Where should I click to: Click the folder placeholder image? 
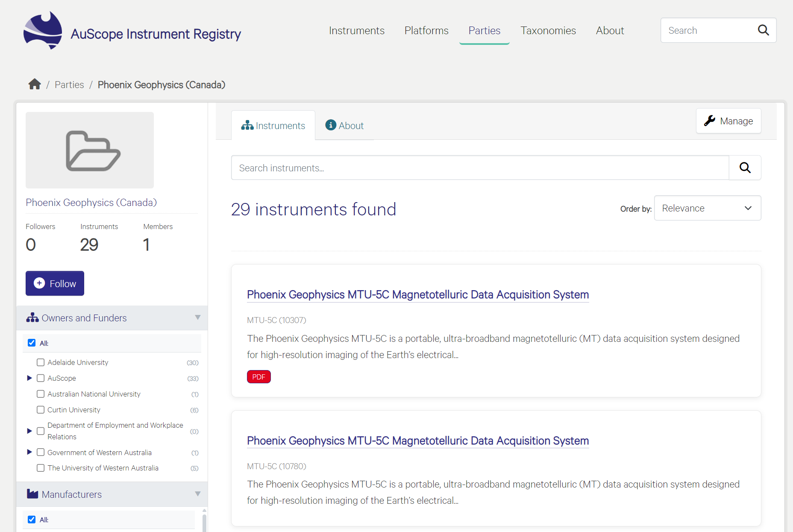click(90, 150)
